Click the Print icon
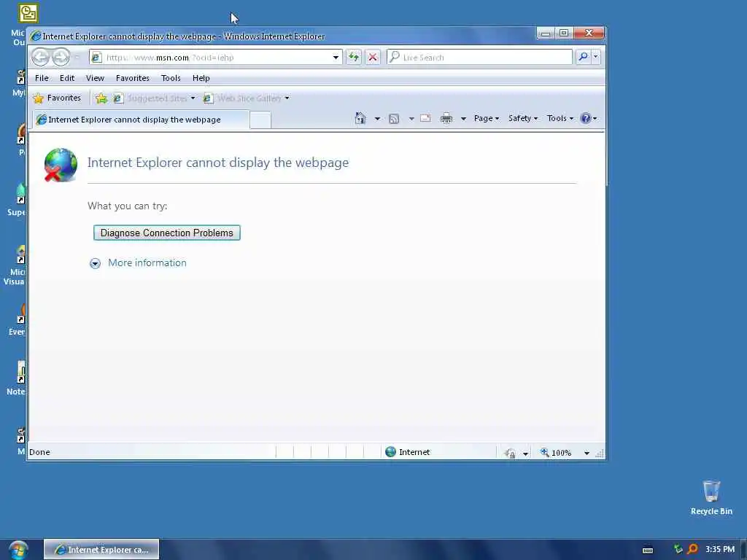The width and height of the screenshot is (747, 560). [x=446, y=118]
